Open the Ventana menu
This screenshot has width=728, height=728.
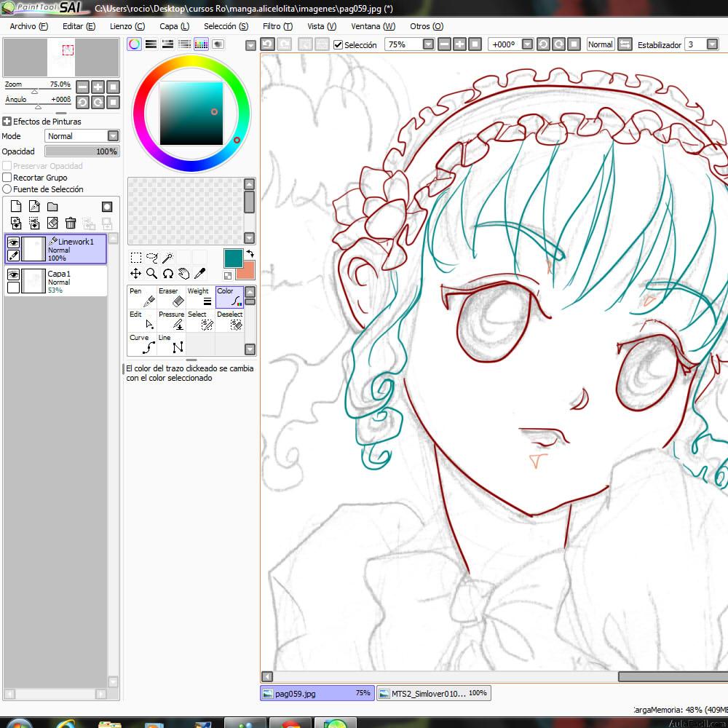373,26
